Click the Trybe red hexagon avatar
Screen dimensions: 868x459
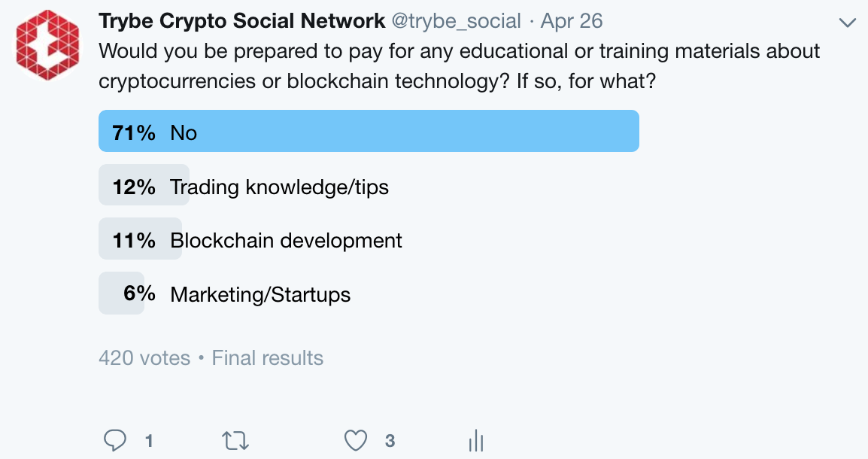pos(47,45)
